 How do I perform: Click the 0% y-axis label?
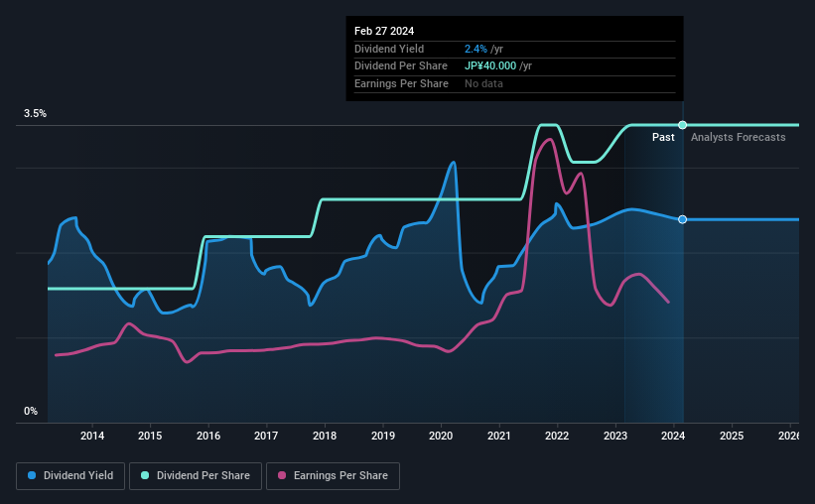[x=31, y=411]
